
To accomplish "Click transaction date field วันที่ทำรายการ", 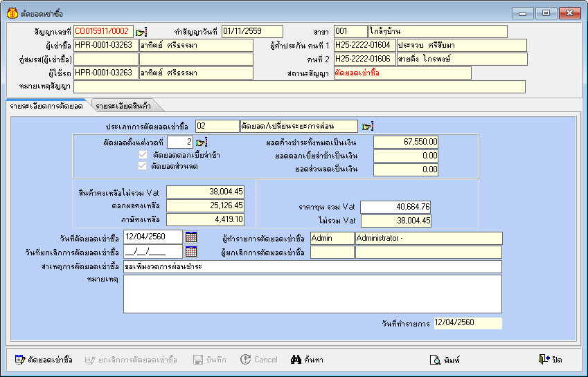I will (468, 323).
